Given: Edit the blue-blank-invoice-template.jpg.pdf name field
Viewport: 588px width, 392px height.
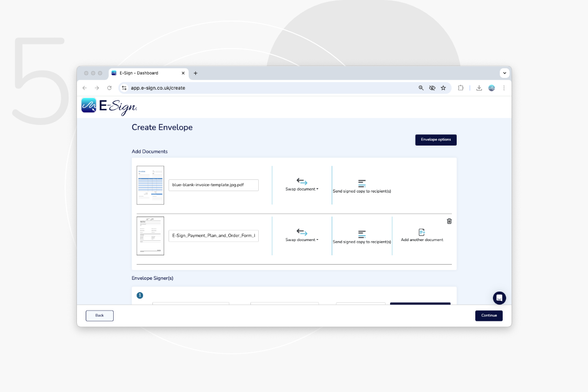Looking at the screenshot, I should 214,185.
